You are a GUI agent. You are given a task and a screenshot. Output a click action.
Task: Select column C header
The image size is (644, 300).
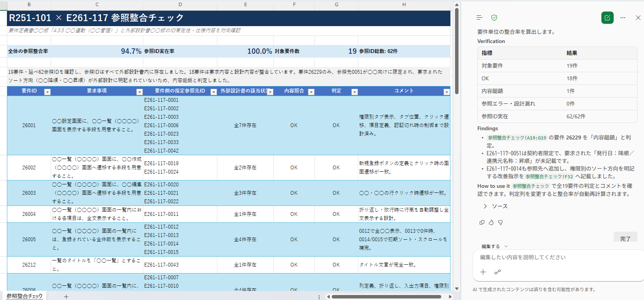tap(97, 5)
